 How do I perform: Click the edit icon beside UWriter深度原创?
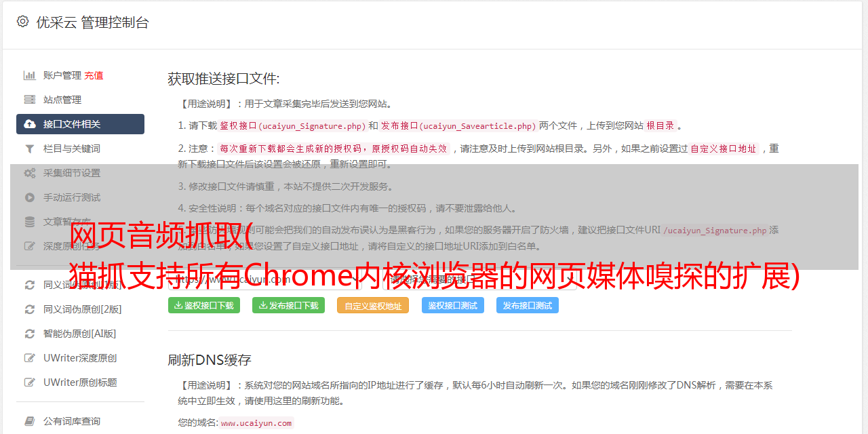(x=30, y=358)
